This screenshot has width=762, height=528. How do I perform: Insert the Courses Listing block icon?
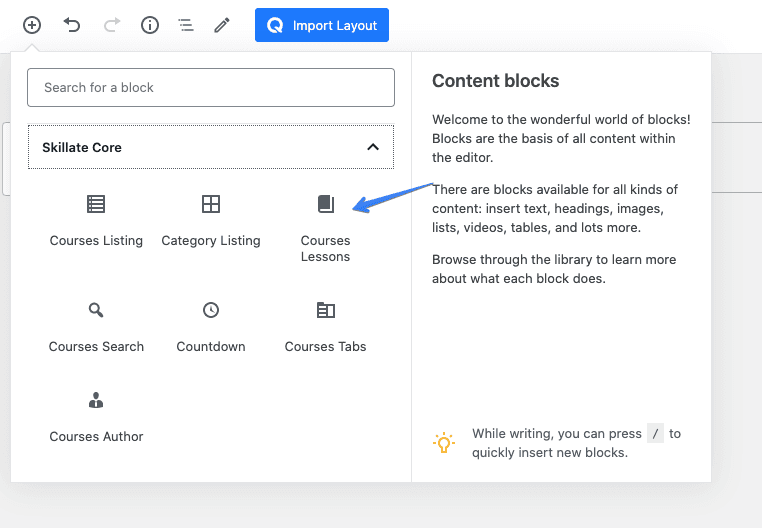point(96,204)
